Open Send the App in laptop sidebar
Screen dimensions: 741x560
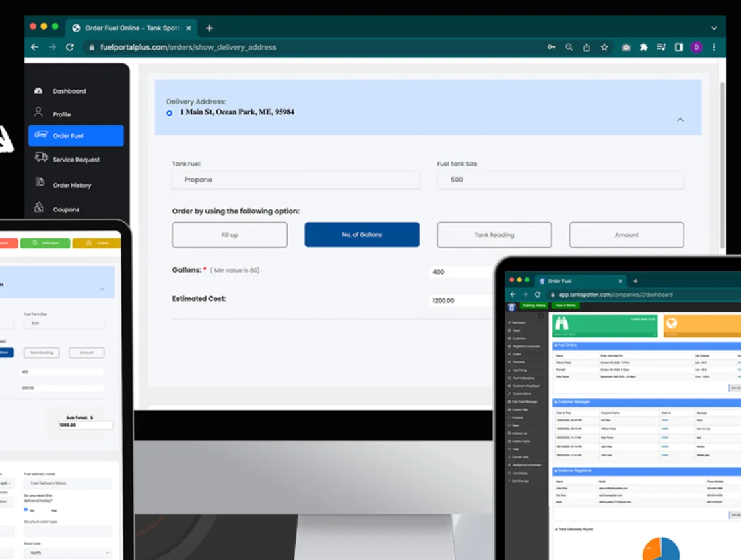coord(519,481)
